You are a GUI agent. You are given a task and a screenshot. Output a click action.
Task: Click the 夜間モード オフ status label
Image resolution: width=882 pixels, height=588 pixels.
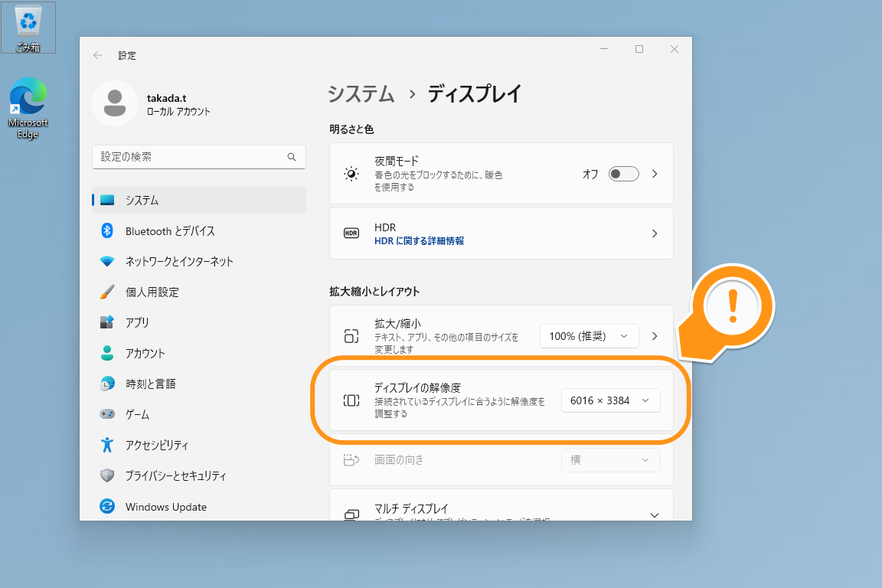tap(590, 174)
